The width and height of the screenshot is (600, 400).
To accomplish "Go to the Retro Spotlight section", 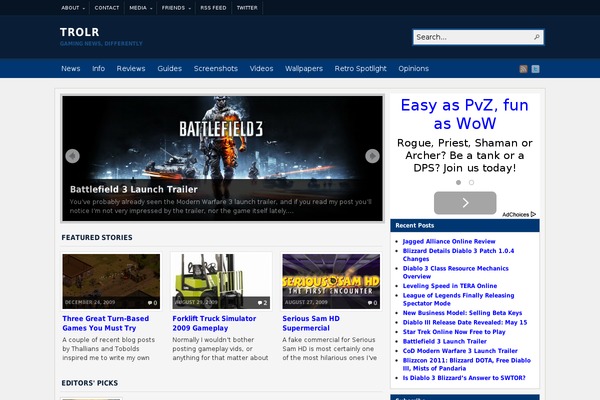I will (360, 69).
